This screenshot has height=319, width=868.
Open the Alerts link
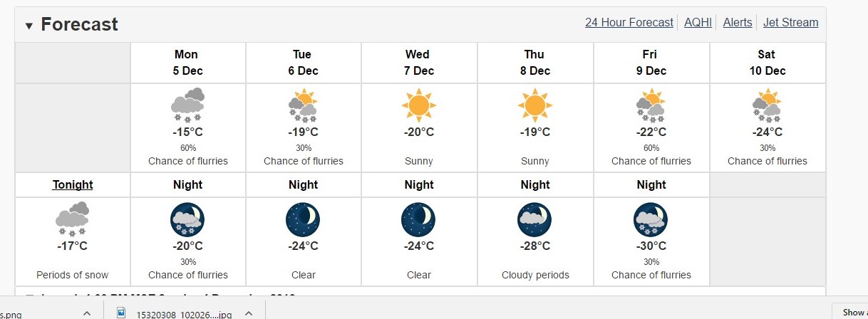[x=738, y=22]
